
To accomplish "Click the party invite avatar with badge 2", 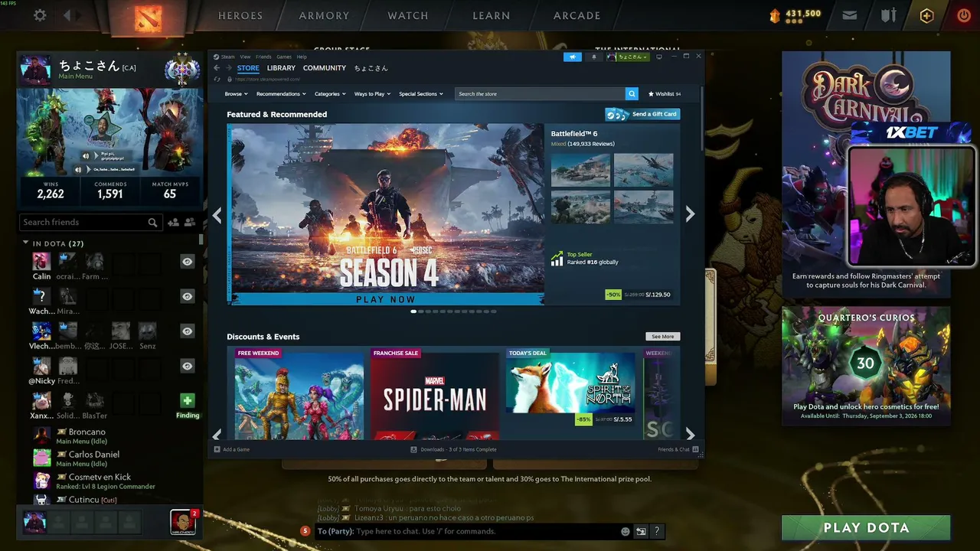I will point(183,522).
